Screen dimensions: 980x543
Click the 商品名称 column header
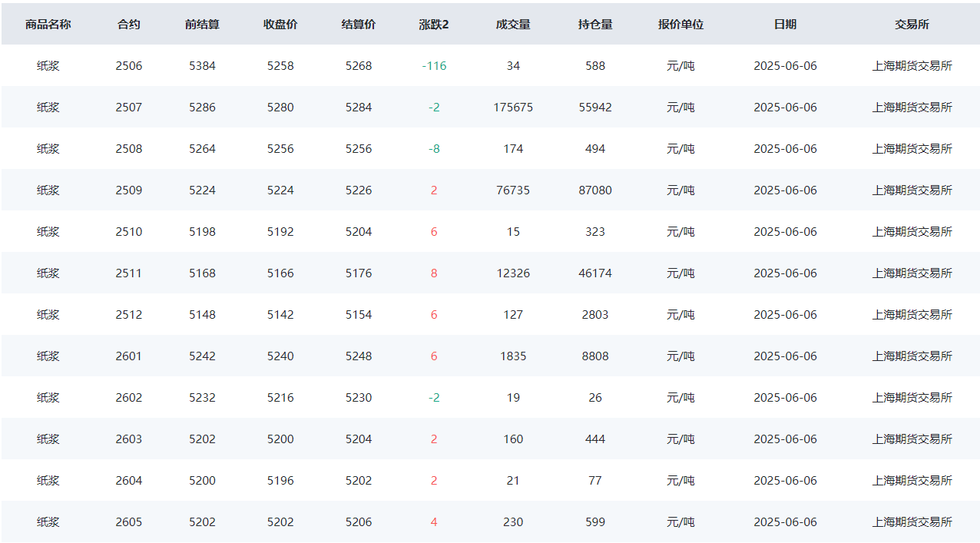pos(48,25)
